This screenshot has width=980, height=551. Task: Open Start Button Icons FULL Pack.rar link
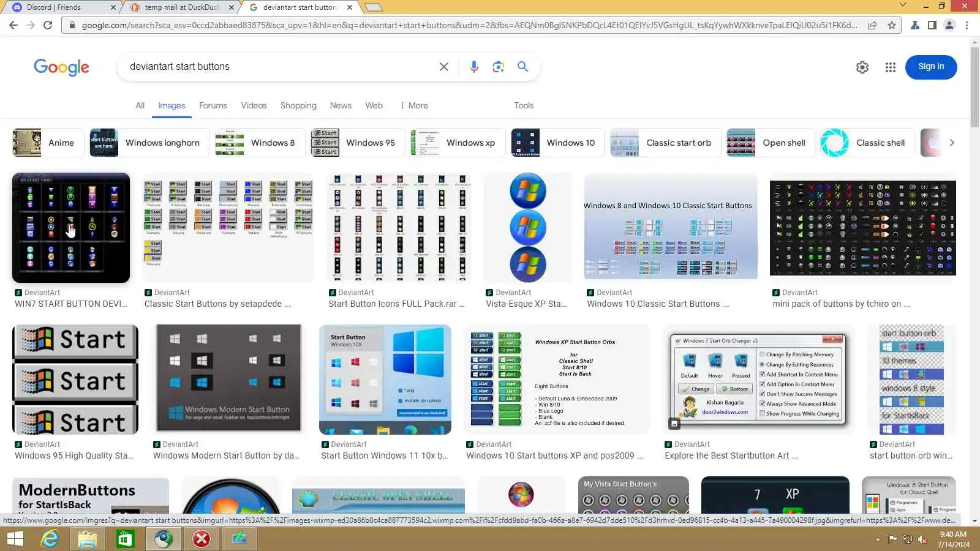click(x=396, y=304)
